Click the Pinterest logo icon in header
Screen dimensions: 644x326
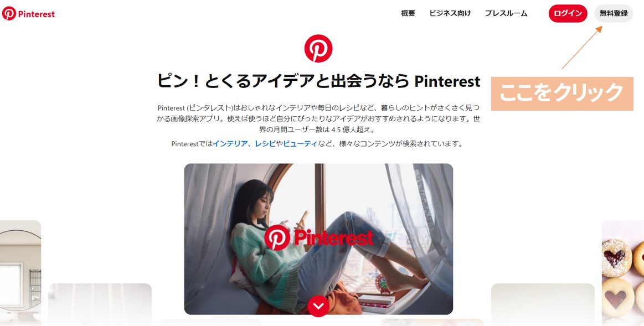pos(9,13)
